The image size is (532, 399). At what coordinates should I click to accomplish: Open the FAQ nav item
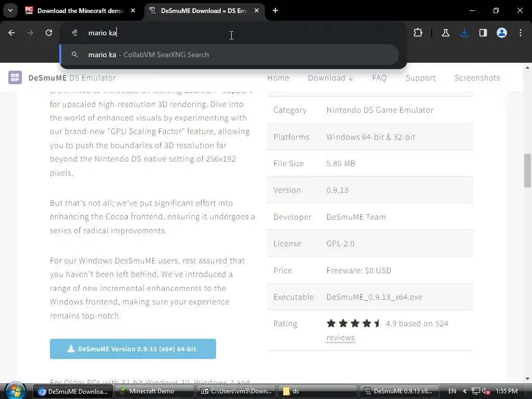(379, 78)
